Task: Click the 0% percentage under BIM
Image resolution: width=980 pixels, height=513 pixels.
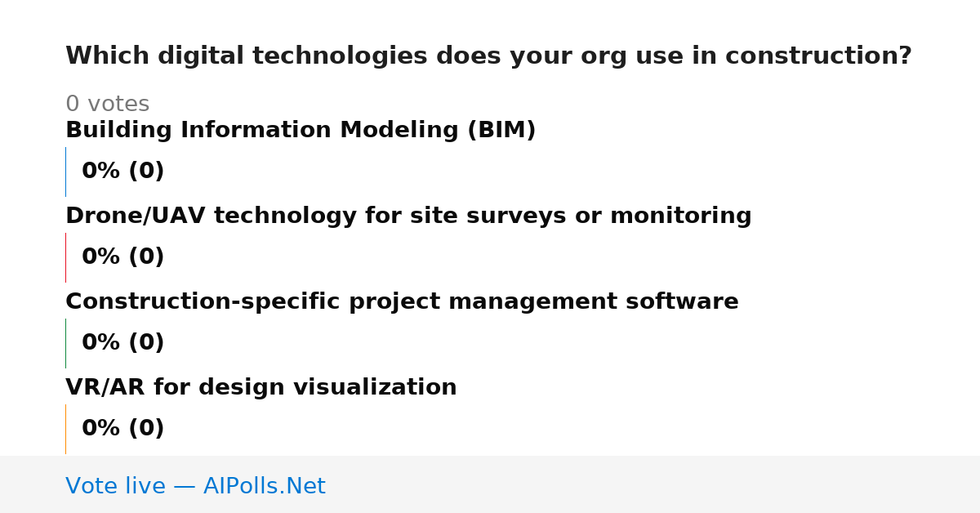Action: [x=101, y=172]
